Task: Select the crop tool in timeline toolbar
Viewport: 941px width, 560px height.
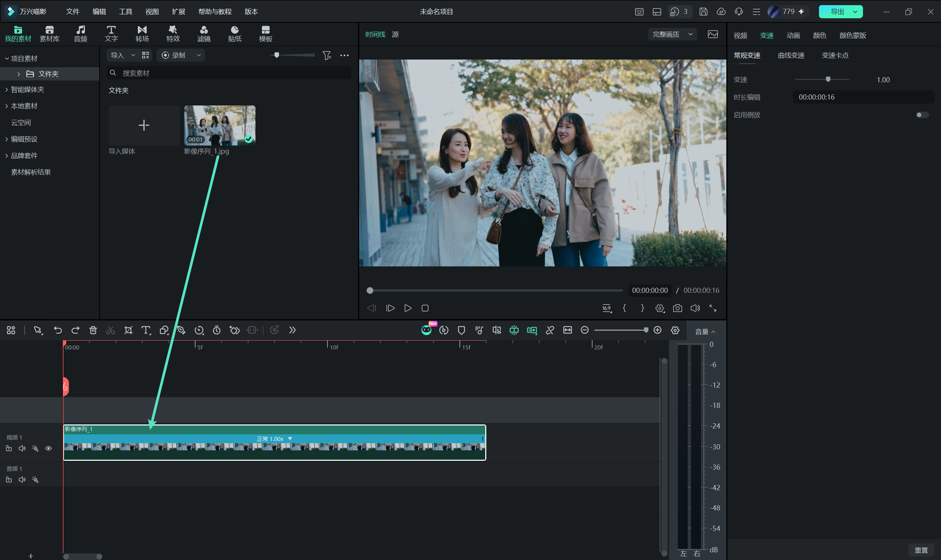Action: (x=128, y=330)
